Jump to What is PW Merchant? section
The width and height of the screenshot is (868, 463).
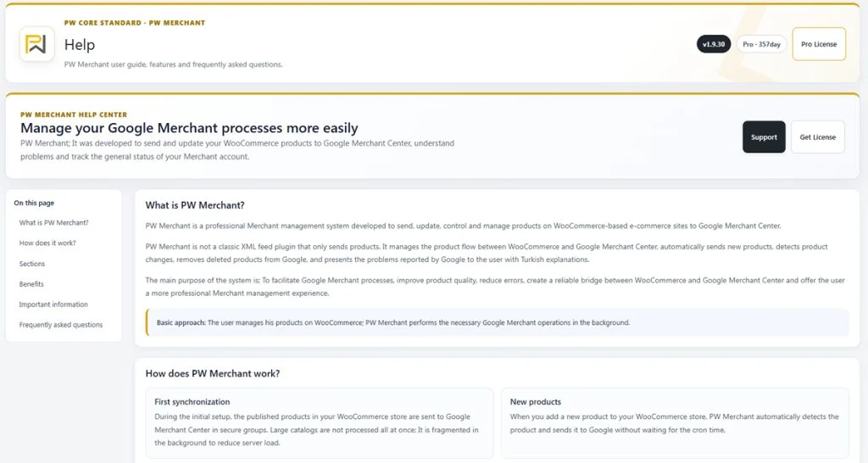click(x=53, y=223)
